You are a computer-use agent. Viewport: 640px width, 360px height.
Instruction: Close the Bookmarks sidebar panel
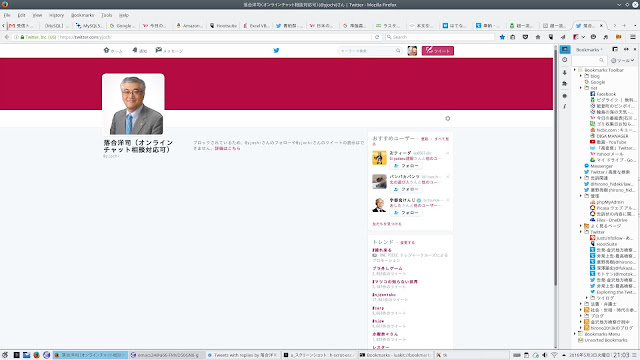click(x=635, y=49)
